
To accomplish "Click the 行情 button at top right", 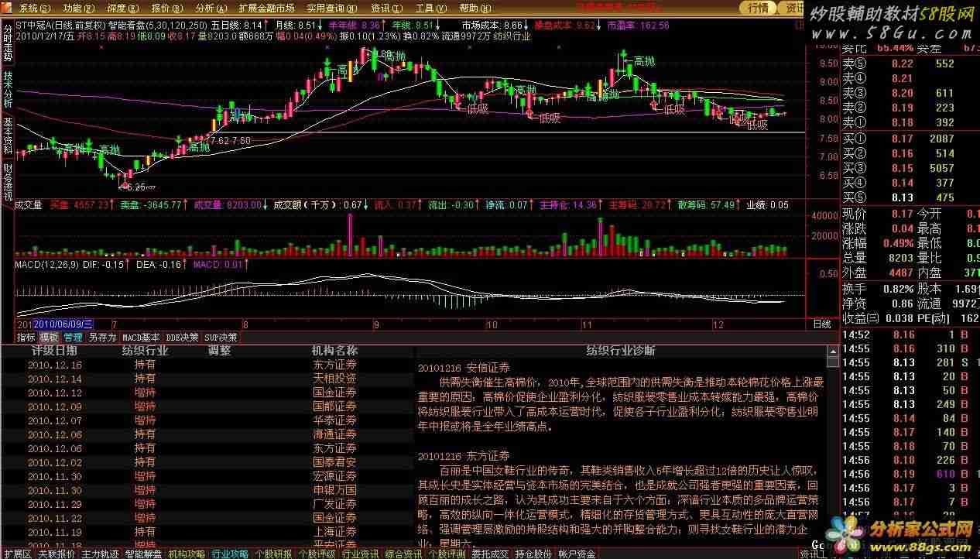I will [759, 9].
